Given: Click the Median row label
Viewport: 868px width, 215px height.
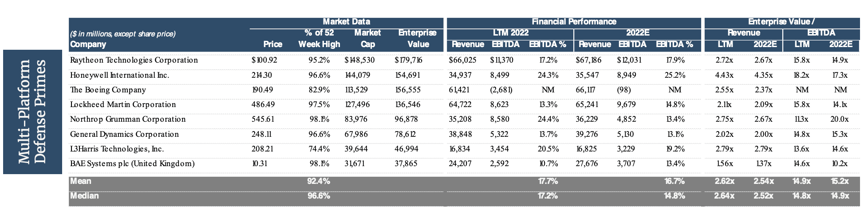Looking at the screenshot, I should click(84, 196).
